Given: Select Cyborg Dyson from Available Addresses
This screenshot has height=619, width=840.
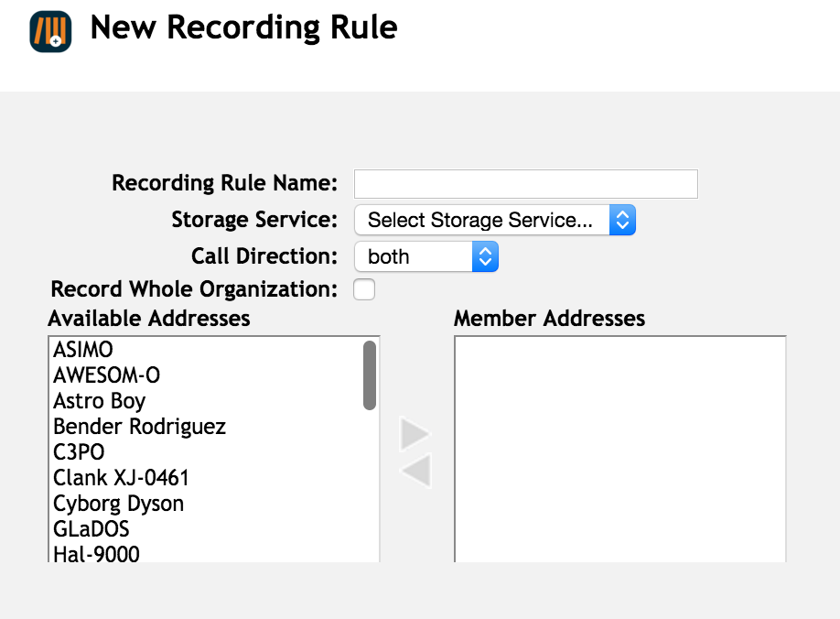Looking at the screenshot, I should pyautogui.click(x=118, y=503).
